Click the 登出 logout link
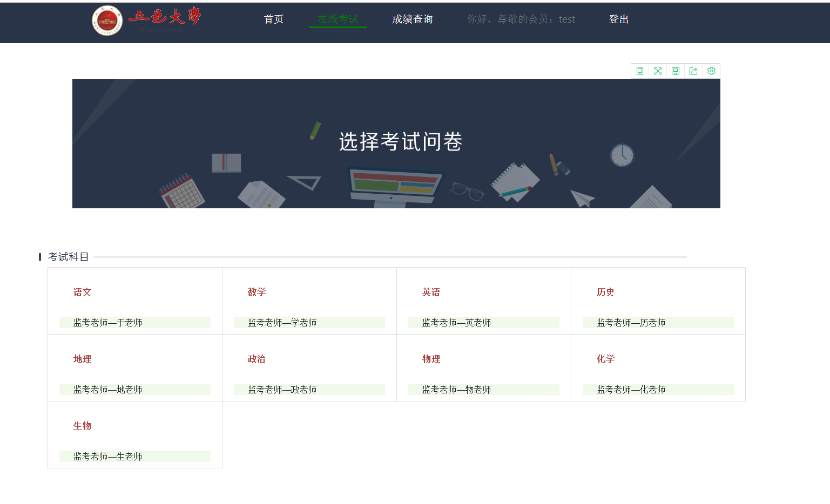The height and width of the screenshot is (504, 830). coord(619,19)
